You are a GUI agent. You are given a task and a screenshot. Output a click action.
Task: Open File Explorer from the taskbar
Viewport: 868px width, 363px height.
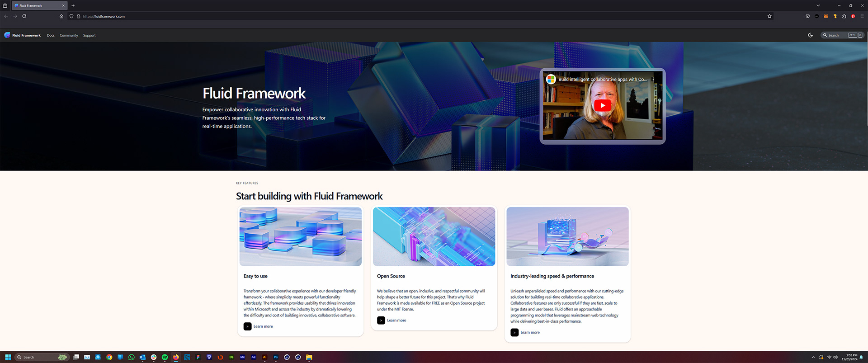[309, 357]
